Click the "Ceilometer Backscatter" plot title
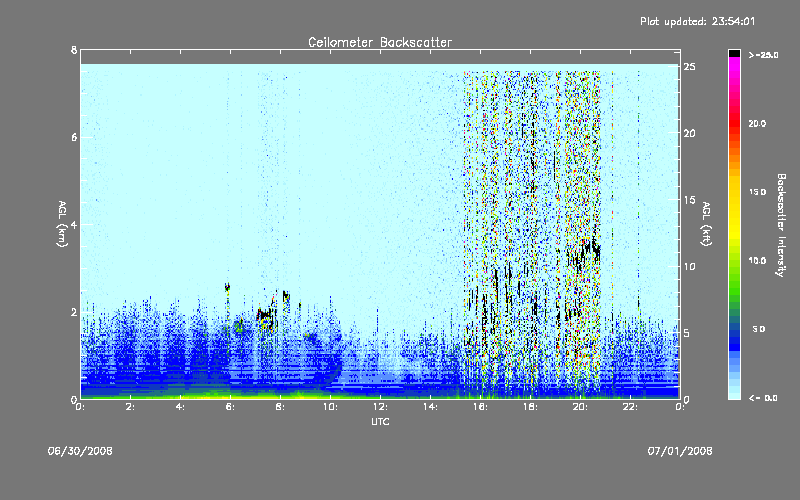 click(380, 42)
